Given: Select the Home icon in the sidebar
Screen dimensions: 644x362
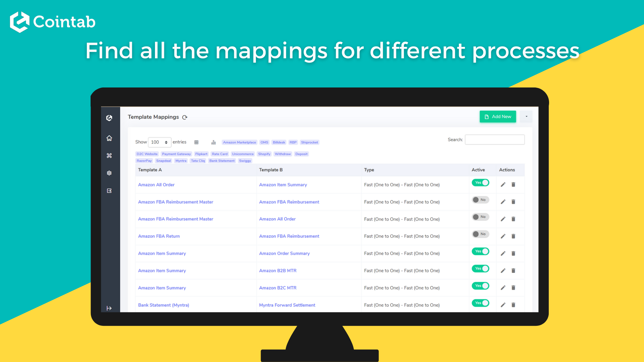Looking at the screenshot, I should [x=109, y=138].
